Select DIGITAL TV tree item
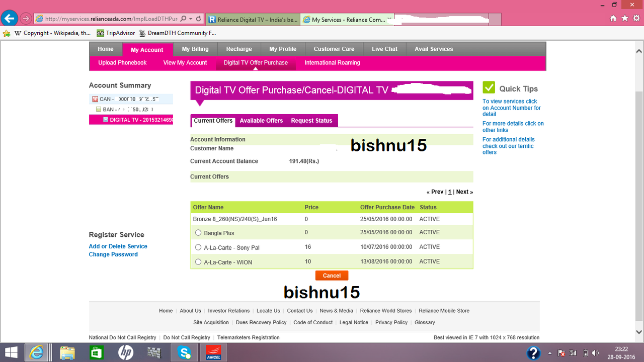Image resolution: width=644 pixels, height=362 pixels. [131, 120]
